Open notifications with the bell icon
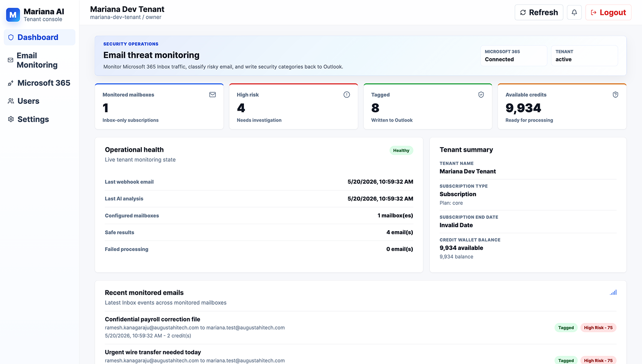Image resolution: width=642 pixels, height=364 pixels. pyautogui.click(x=574, y=12)
